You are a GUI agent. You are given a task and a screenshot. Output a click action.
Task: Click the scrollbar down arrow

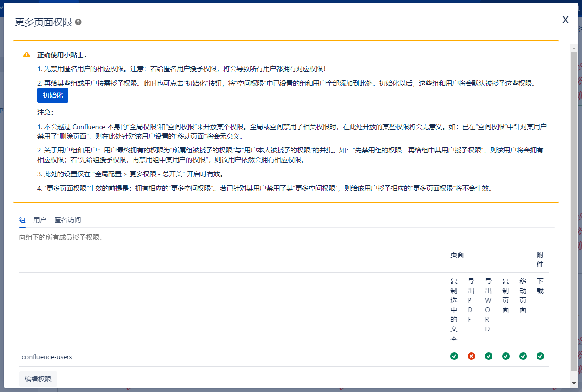pos(574,383)
